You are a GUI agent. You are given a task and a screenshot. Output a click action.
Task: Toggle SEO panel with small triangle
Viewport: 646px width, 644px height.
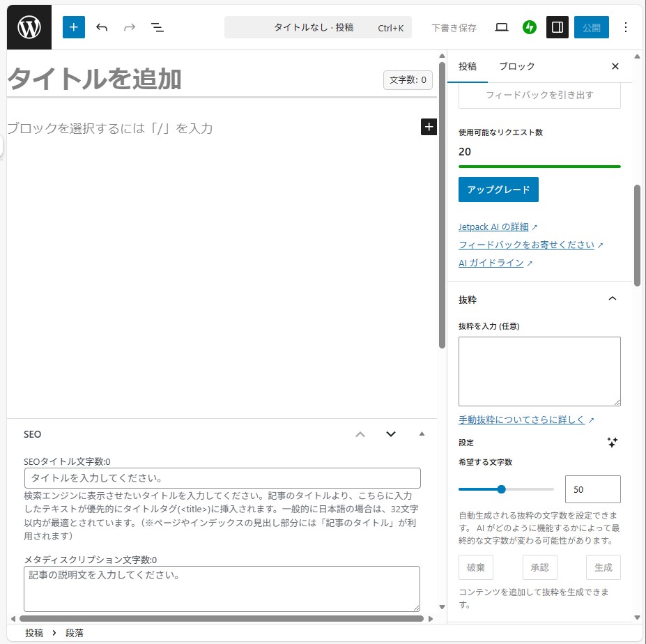click(x=422, y=434)
